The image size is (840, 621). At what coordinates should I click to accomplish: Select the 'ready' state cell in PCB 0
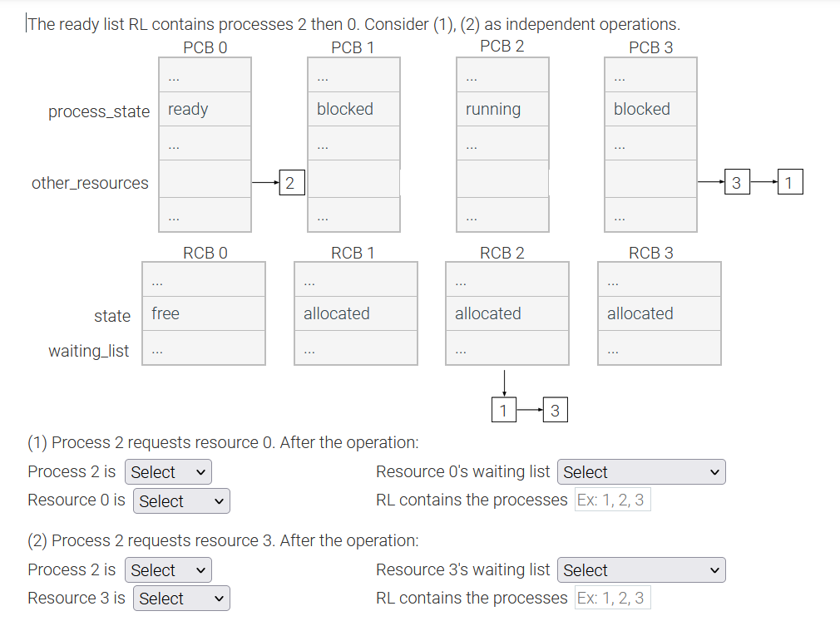point(205,109)
